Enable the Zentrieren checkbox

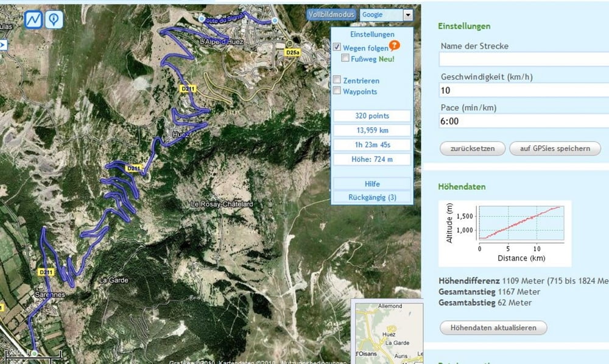click(337, 80)
